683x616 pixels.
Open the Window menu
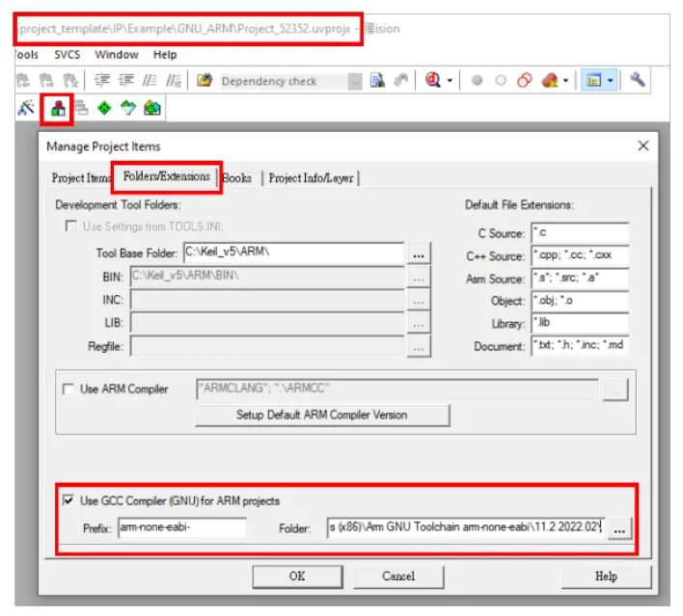pyautogui.click(x=117, y=54)
